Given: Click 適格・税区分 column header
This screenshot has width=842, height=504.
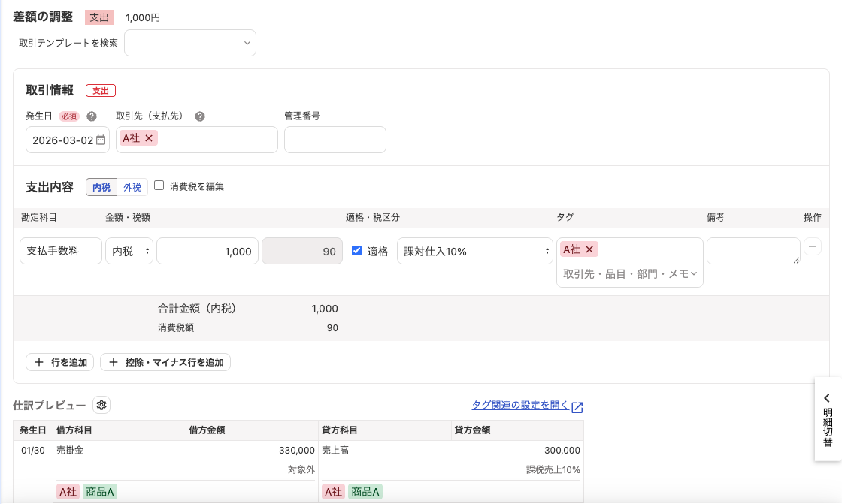Looking at the screenshot, I should click(373, 217).
